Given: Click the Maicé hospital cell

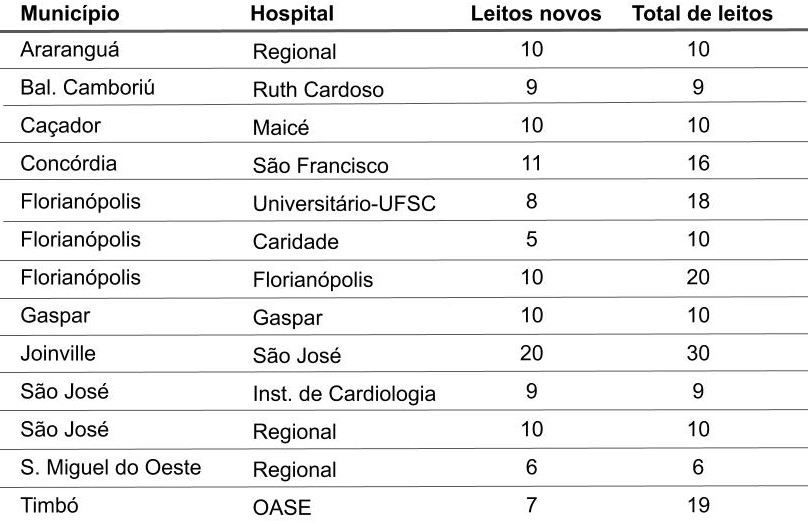Looking at the screenshot, I should click(x=281, y=128).
